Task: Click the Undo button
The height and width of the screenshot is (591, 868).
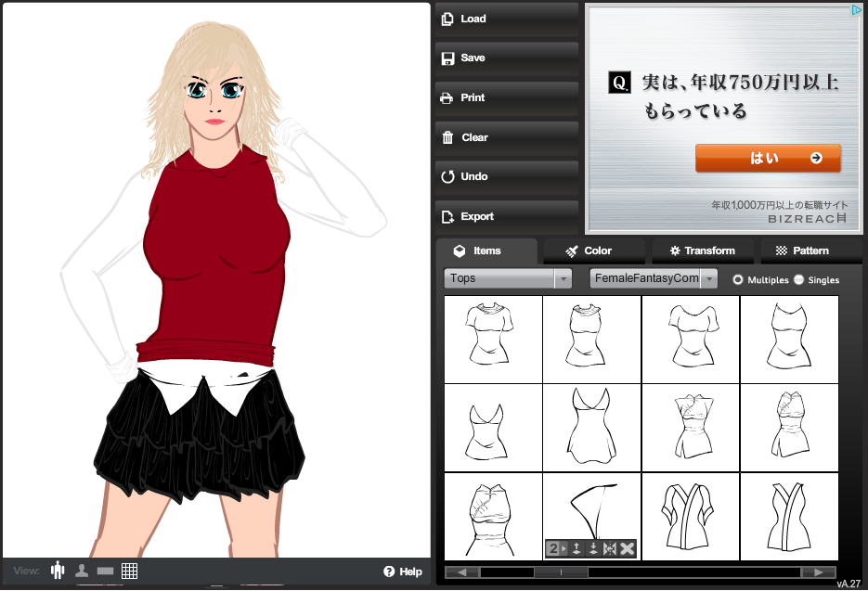Action: (507, 176)
